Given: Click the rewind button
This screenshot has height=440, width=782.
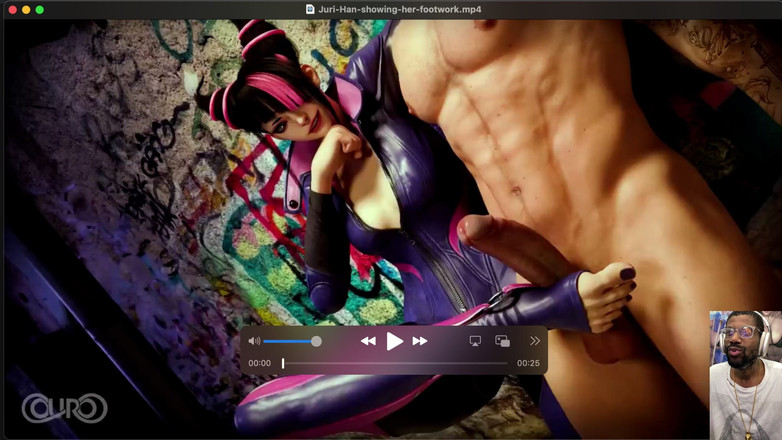Looking at the screenshot, I should 368,341.
